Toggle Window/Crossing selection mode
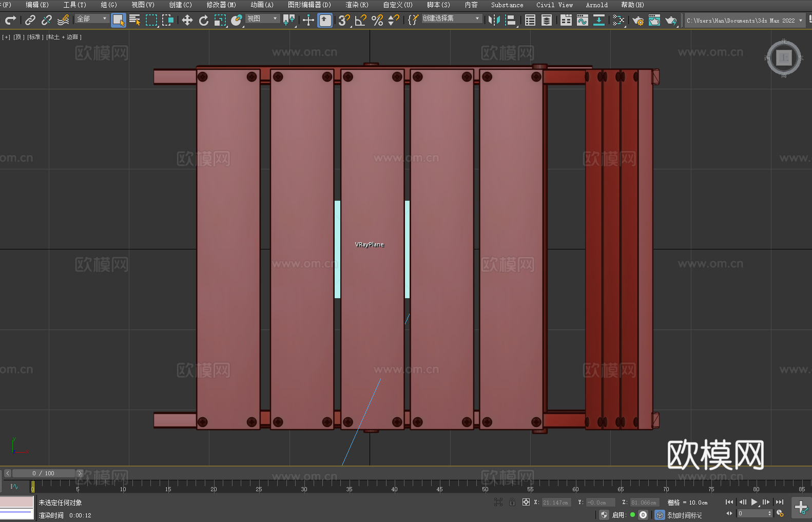The image size is (812, 522). click(168, 20)
